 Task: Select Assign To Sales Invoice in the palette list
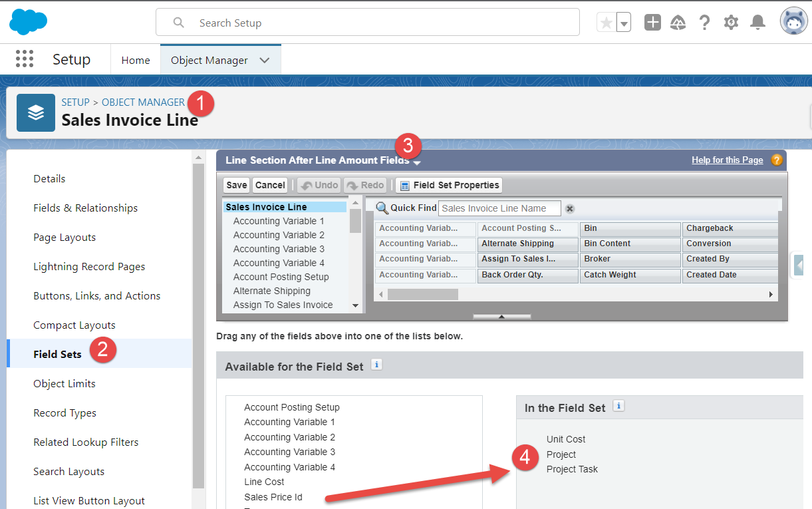(283, 305)
